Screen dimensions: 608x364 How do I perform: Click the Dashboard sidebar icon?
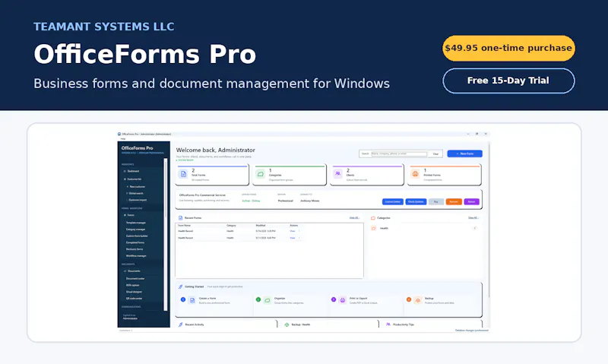[x=125, y=171]
